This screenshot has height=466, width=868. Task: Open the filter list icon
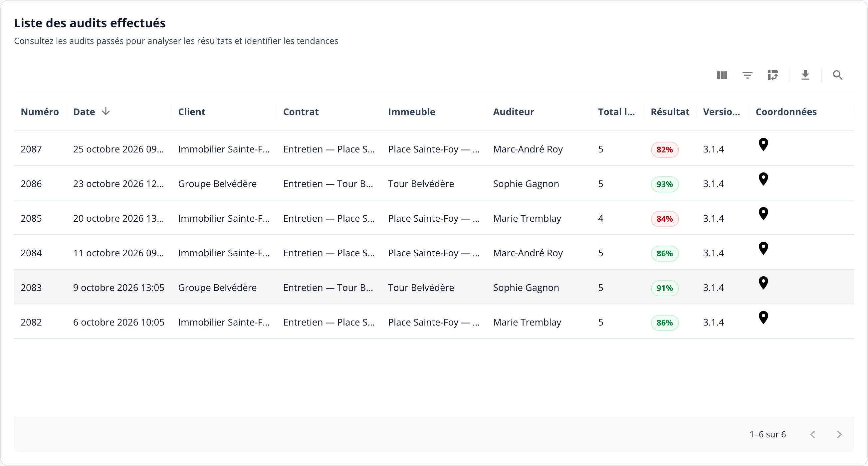point(748,75)
